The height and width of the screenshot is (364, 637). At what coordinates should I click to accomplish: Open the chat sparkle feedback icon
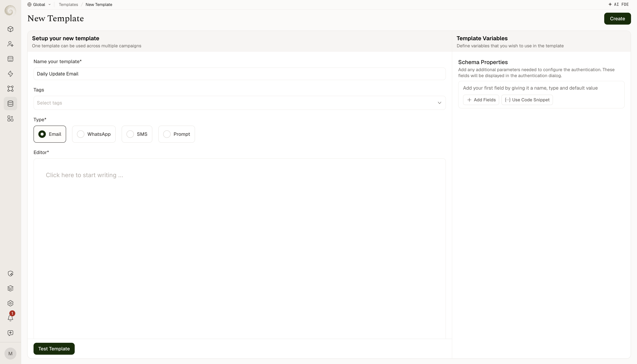(x=10, y=333)
